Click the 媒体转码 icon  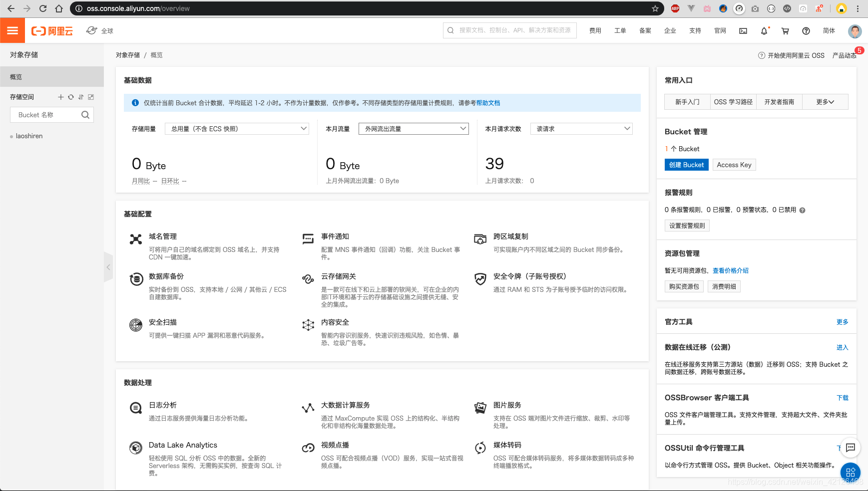[480, 448]
